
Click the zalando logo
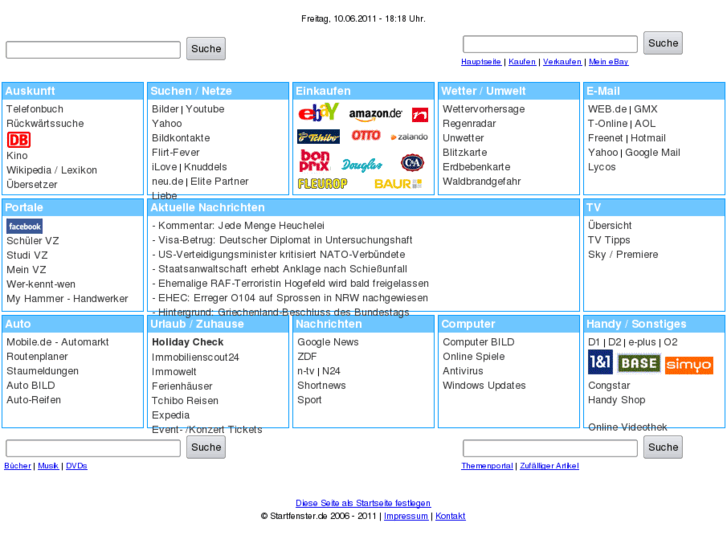[x=409, y=137]
